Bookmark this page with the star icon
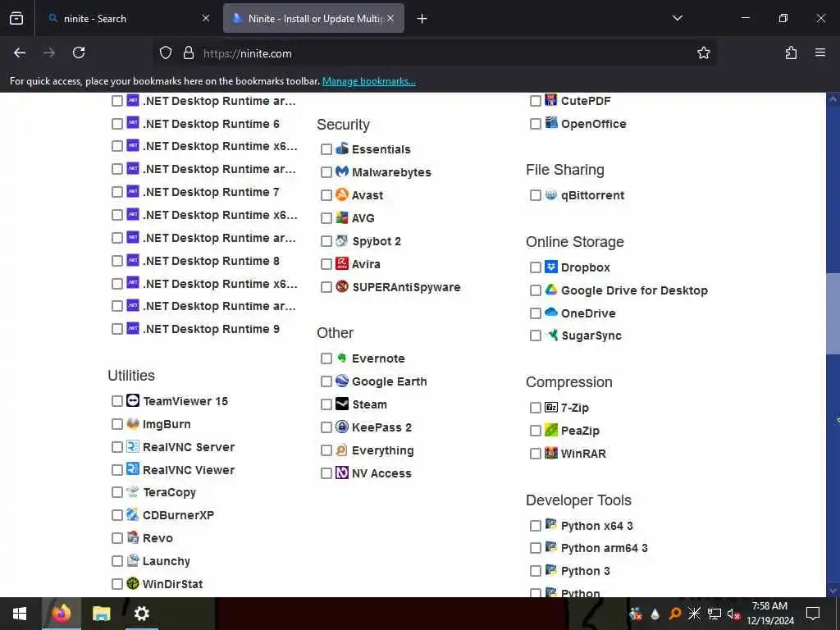 (x=703, y=52)
